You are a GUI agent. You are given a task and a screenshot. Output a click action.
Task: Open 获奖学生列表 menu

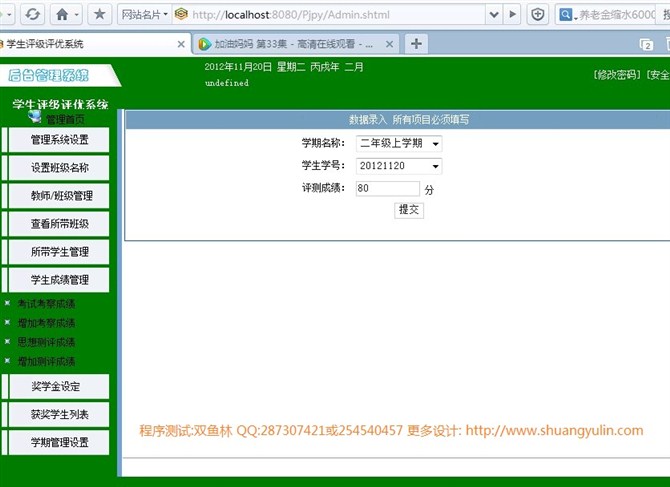[59, 414]
